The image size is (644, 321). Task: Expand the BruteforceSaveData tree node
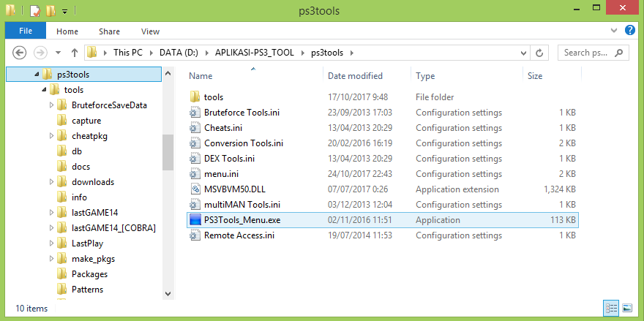[51, 105]
